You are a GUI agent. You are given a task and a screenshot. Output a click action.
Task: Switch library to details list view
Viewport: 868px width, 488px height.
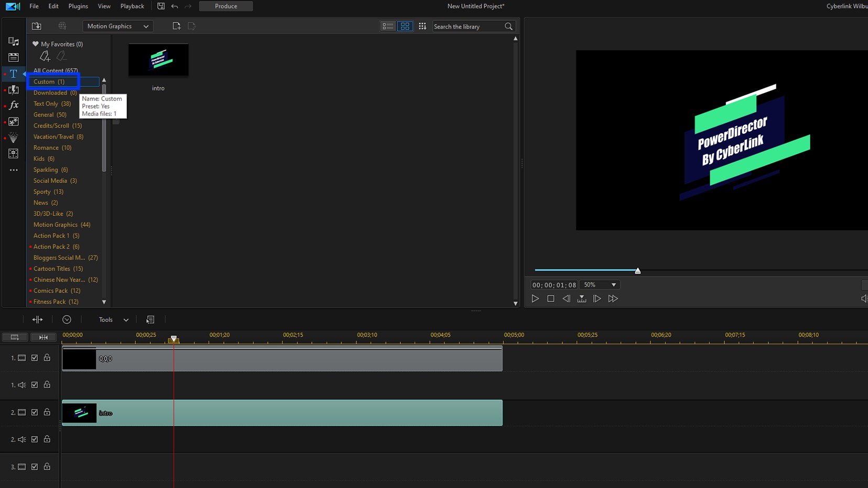pos(388,26)
